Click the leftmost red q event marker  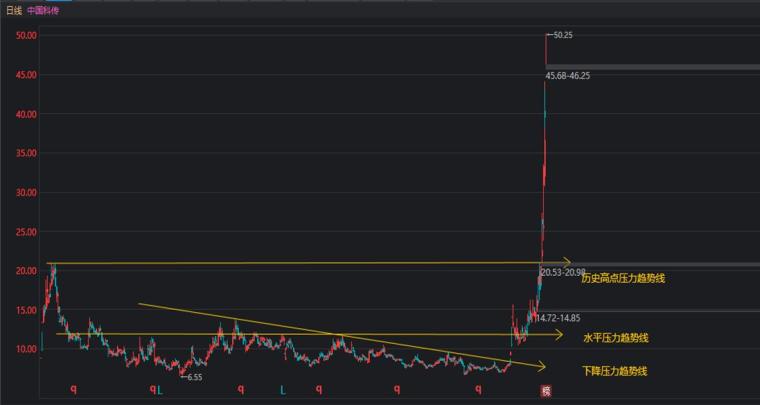point(74,389)
